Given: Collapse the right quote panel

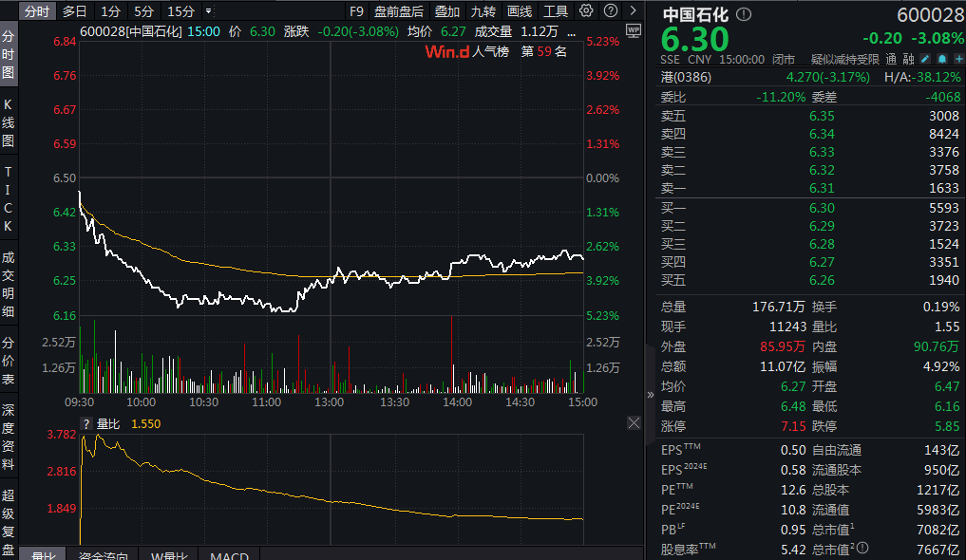Looking at the screenshot, I should pos(651,395).
